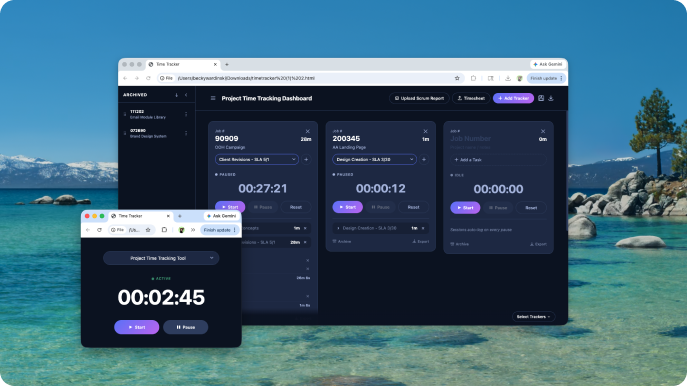Reload the page in the main browser window
The width and height of the screenshot is (687, 386).
[148, 78]
